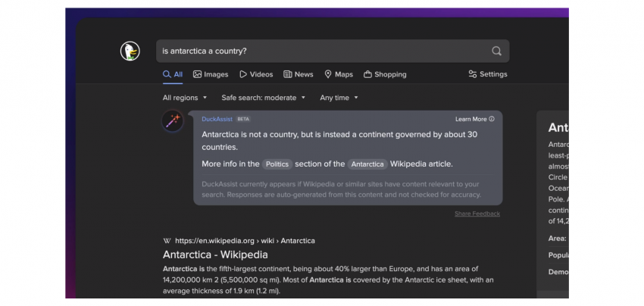This screenshot has width=644, height=306.
Task: Open the News results tab
Action: [299, 74]
